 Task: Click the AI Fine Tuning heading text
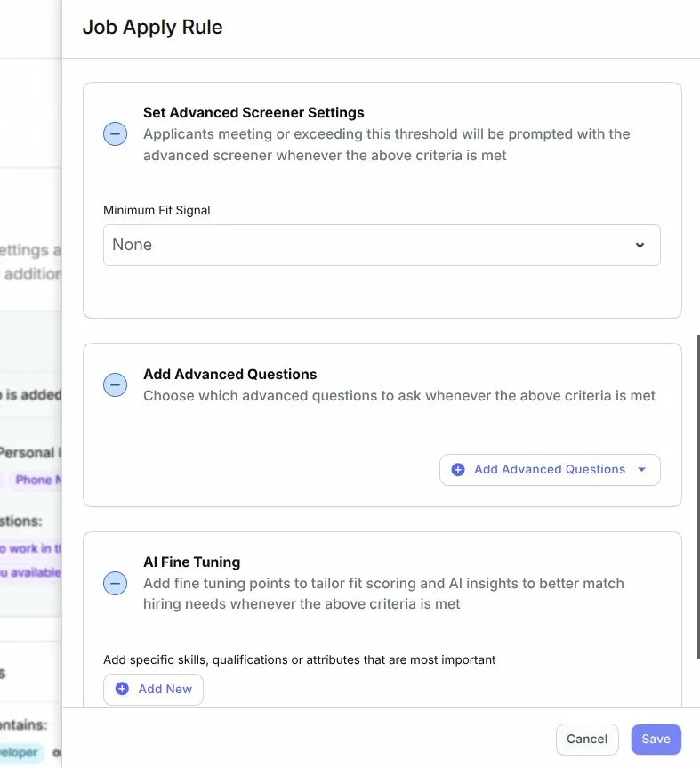coord(191,562)
